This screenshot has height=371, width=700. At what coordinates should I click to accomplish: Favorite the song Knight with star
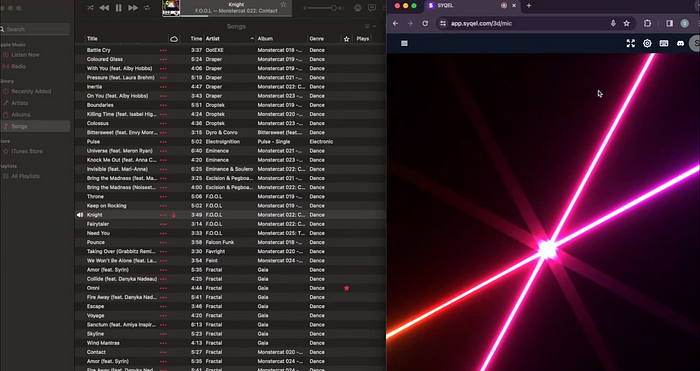pos(283,4)
